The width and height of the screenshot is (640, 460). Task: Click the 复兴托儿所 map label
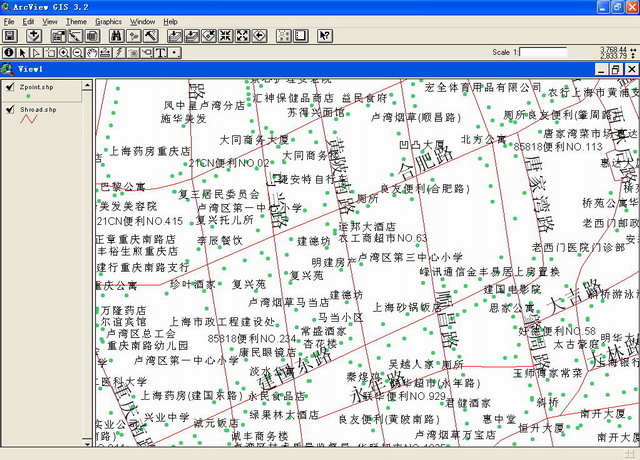pos(225,220)
